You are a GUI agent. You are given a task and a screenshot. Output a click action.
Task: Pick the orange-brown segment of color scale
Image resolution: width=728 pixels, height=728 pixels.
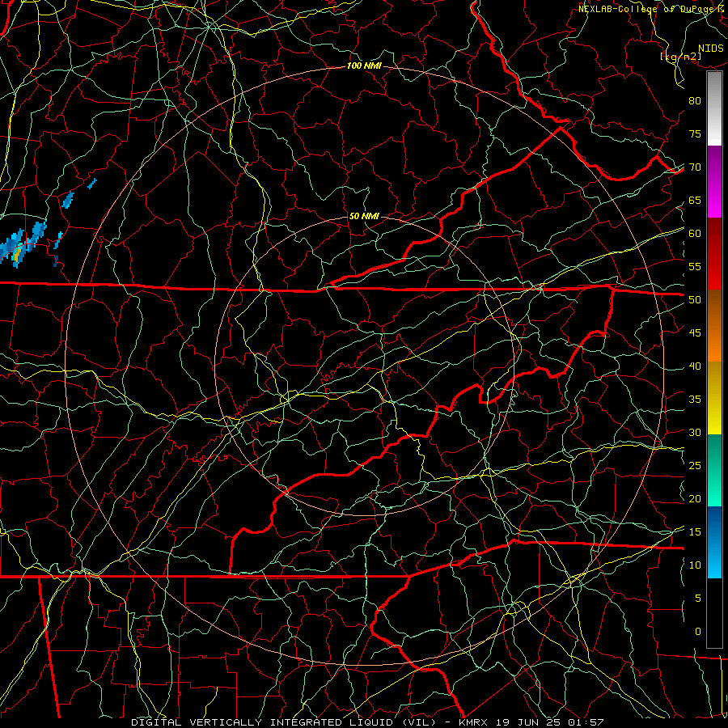[x=714, y=326]
